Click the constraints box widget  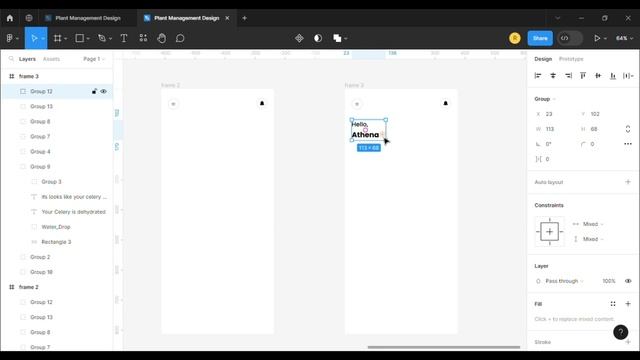[549, 231]
